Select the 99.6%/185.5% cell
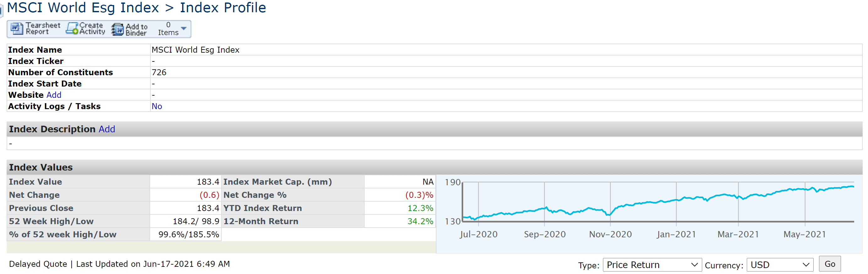The image size is (868, 274). tap(185, 234)
